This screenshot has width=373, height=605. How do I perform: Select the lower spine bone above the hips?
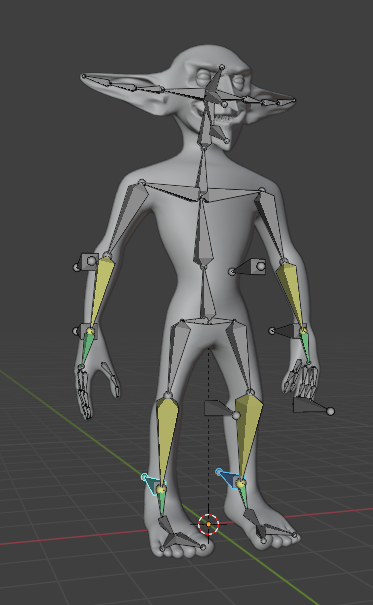[207, 294]
